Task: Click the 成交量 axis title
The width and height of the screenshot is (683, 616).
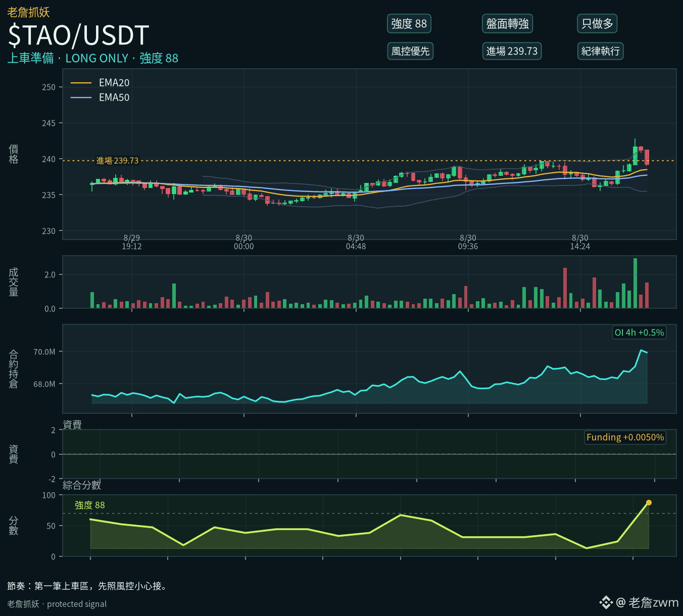Action: [x=14, y=282]
